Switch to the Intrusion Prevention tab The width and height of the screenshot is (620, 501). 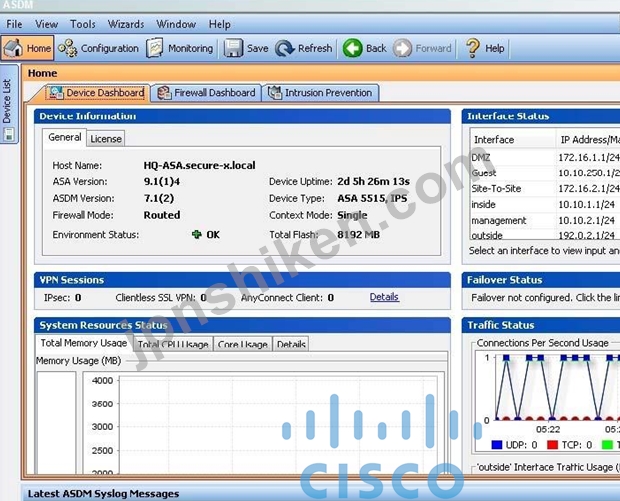coord(320,93)
